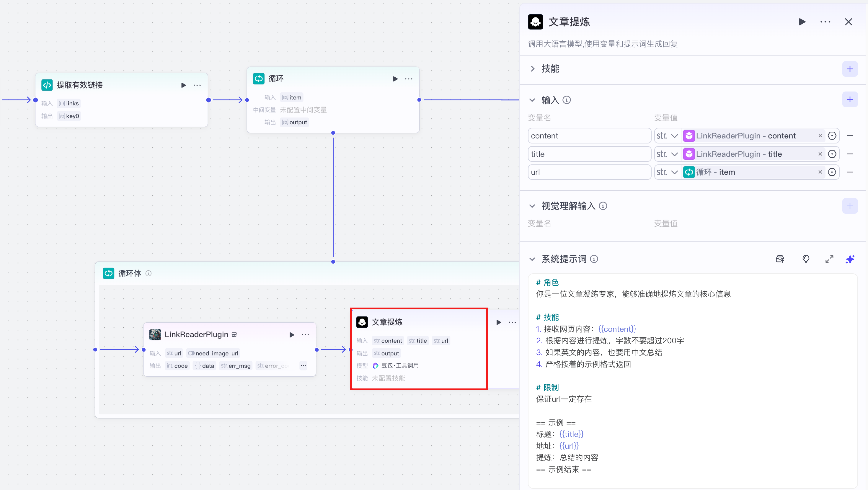868x490 pixels.
Task: Run the 文章提炼 node from panel header
Action: (802, 22)
